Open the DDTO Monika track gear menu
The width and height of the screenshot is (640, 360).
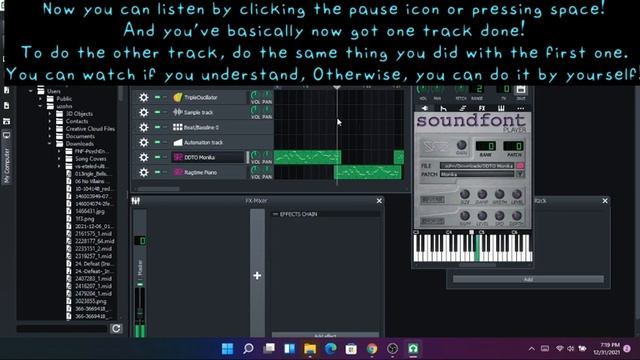coord(143,157)
